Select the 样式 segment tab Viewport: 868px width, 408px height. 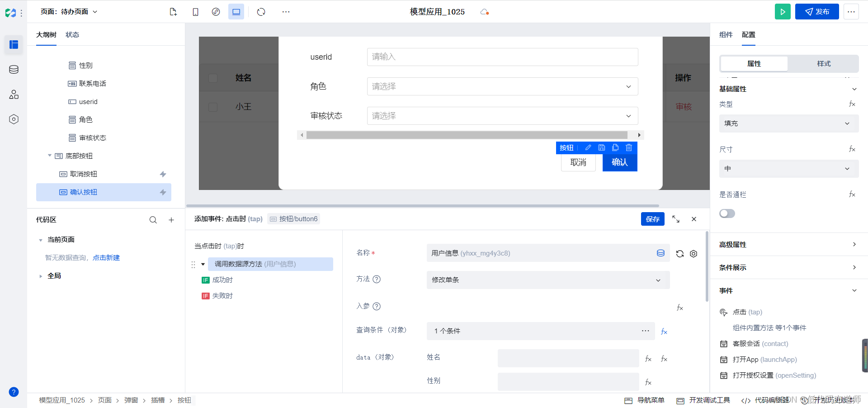(x=824, y=64)
